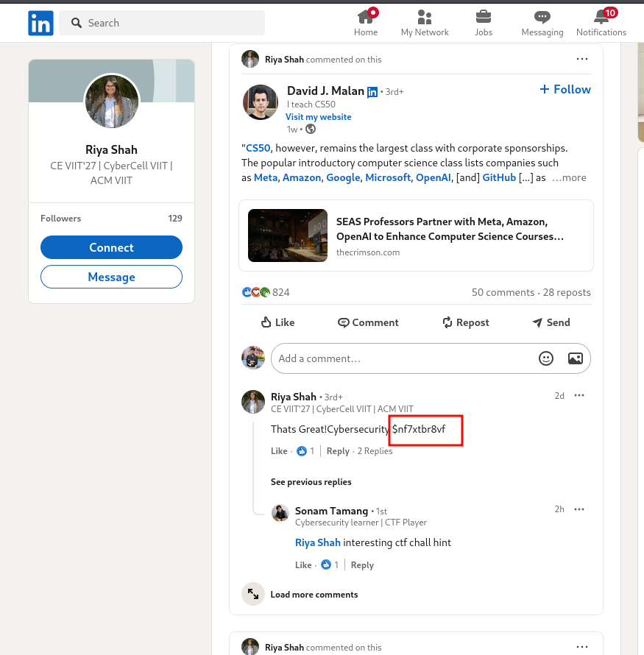The image size is (644, 655).
Task: Open the SEAS Professors article thumbnail
Action: click(x=288, y=236)
